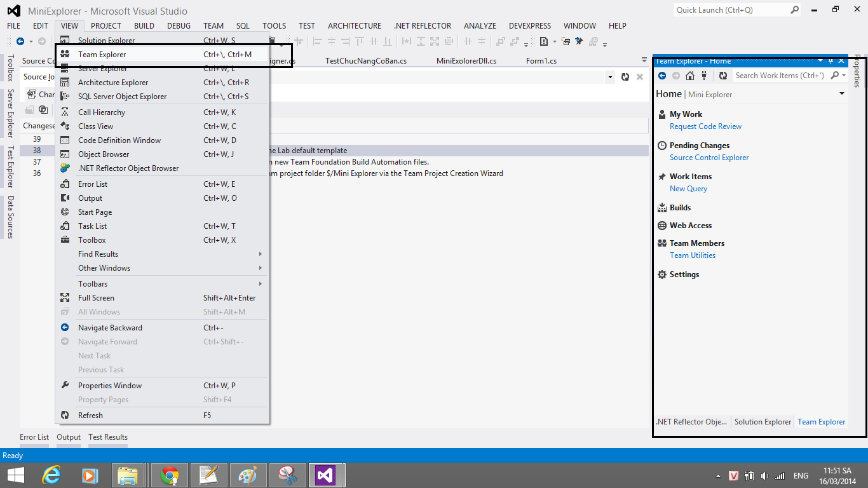This screenshot has width=868, height=488.
Task: Click the volume icon in system tray
Action: click(x=764, y=476)
